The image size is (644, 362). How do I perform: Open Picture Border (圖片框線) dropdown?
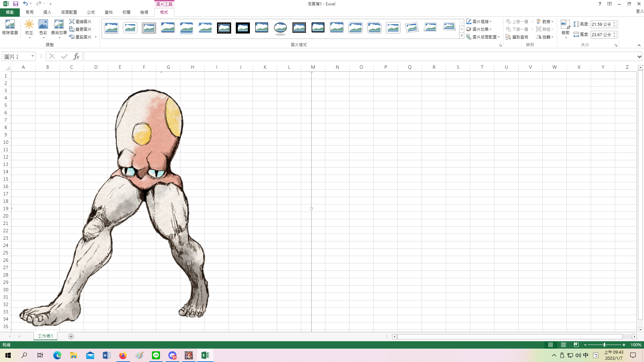479,21
